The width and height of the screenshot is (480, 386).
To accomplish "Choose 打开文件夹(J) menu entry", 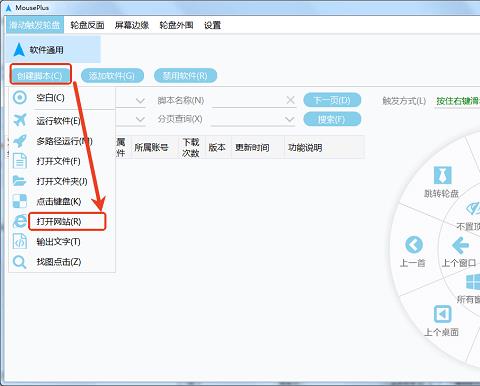I will click(62, 181).
